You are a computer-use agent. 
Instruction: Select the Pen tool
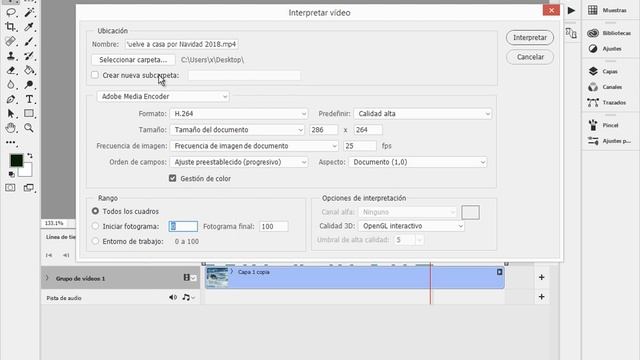pyautogui.click(x=11, y=99)
